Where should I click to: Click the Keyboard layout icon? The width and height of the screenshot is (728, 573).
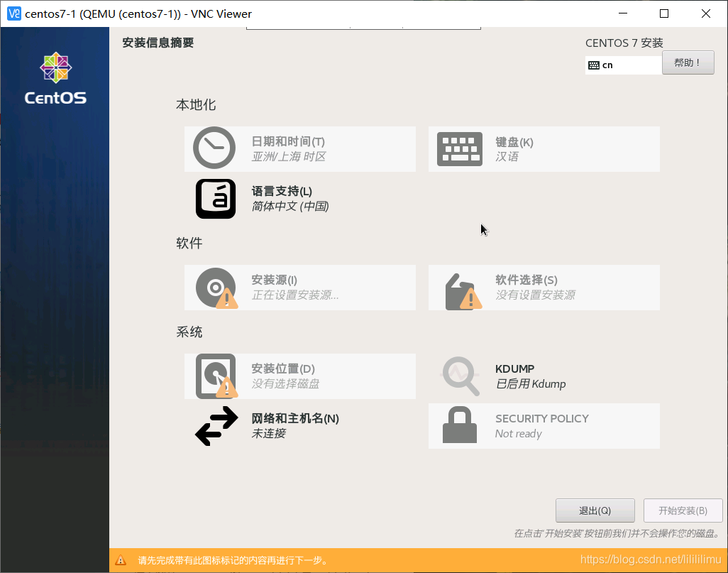point(460,149)
